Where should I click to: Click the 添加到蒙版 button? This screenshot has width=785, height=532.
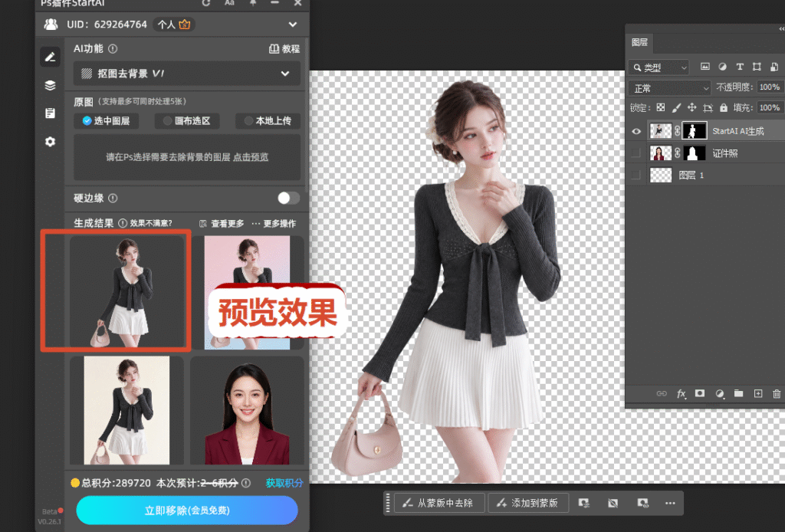click(x=528, y=503)
